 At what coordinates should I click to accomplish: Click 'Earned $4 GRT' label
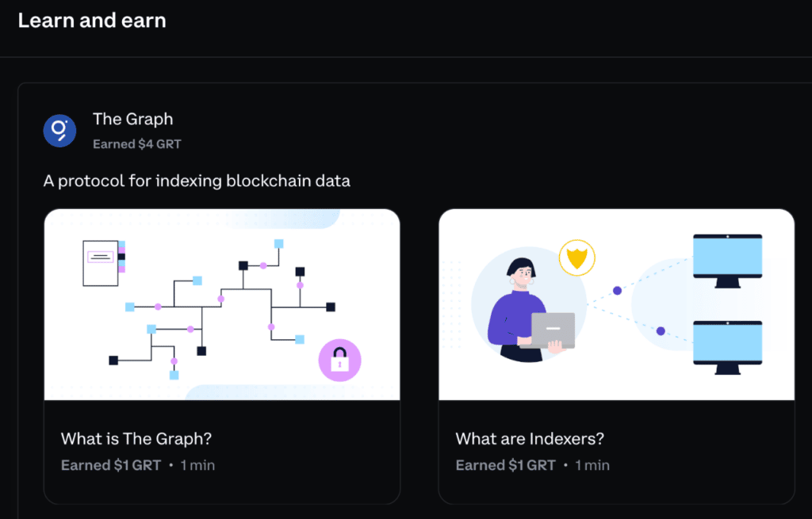coord(137,144)
